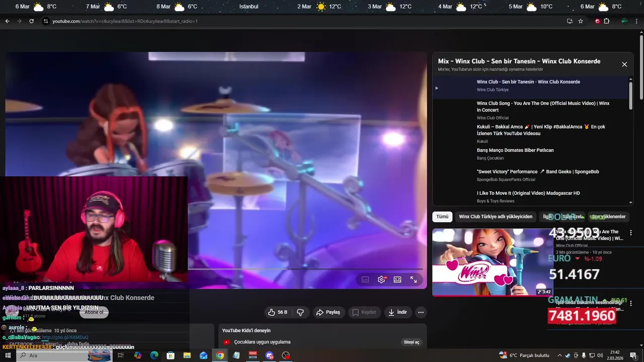This screenshot has width=644, height=362.
Task: Select 'You Are The One' playlist entry
Action: (531, 110)
